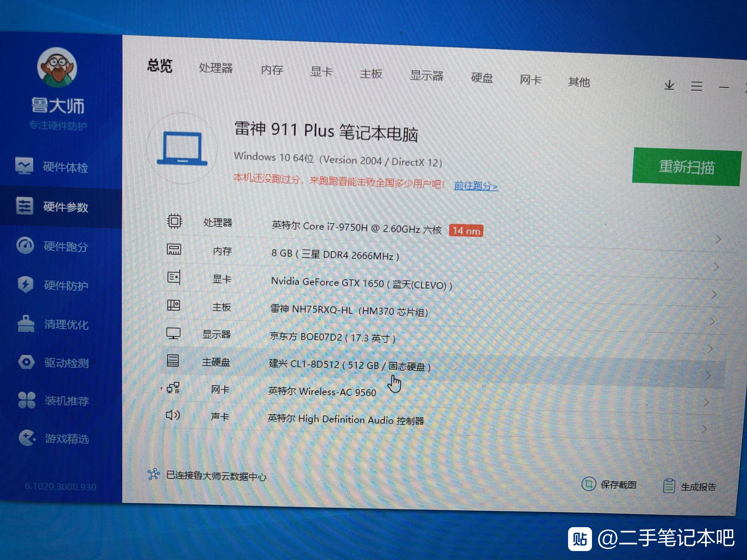Switch to the 主板 tab
Viewport: 747px width, 560px height.
click(x=371, y=74)
